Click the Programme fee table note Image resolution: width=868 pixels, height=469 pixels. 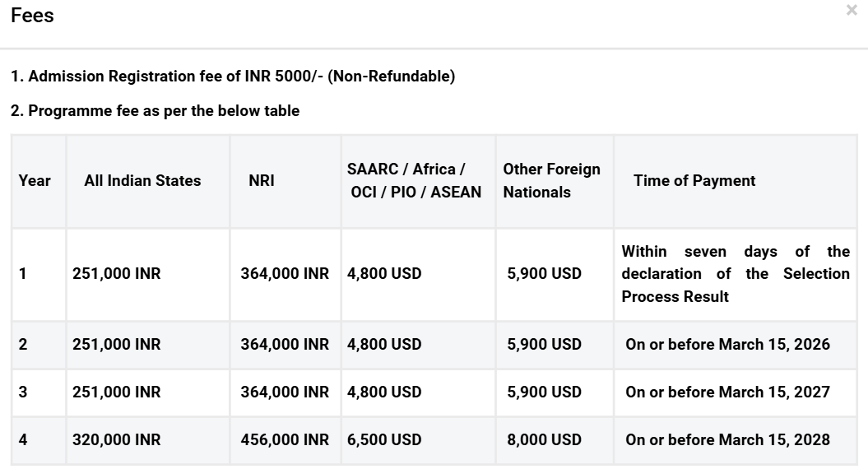(155, 110)
